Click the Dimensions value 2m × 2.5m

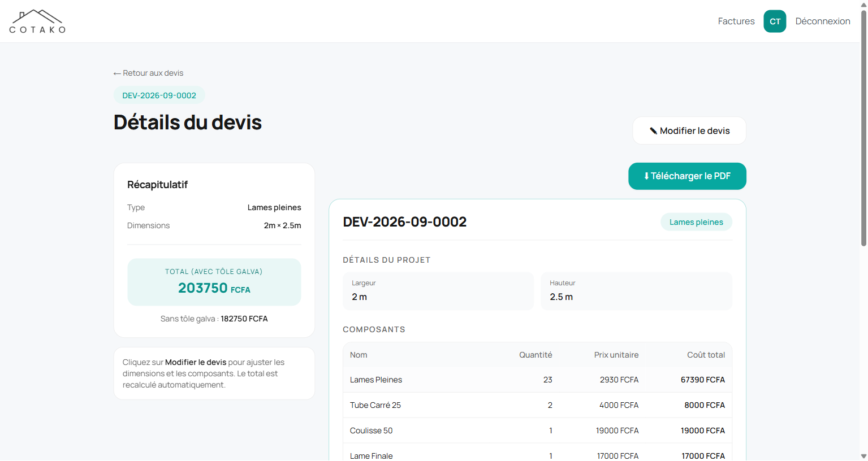[282, 225]
